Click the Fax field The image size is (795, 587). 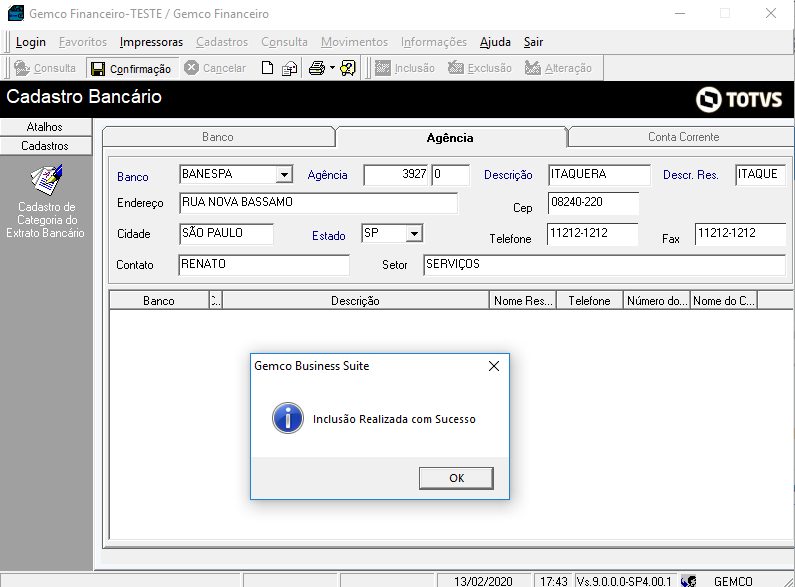pos(740,233)
